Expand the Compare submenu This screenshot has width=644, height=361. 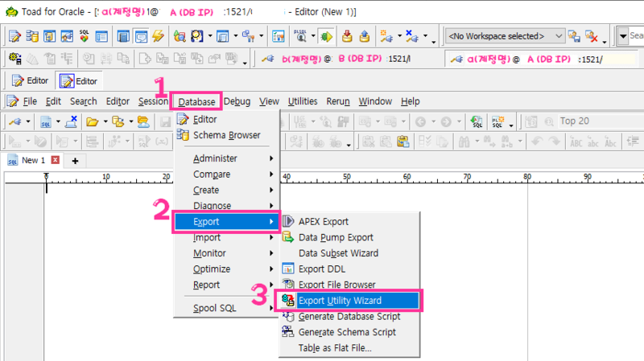[x=226, y=174]
